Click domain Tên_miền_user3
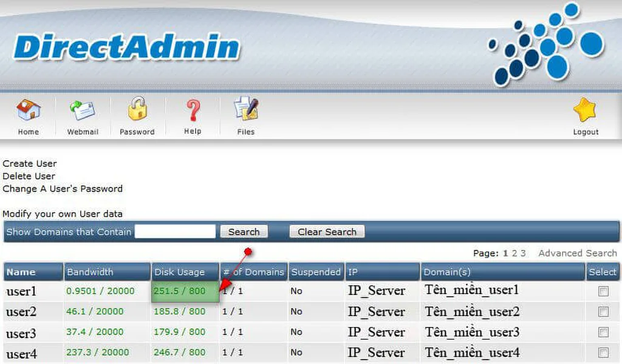Screen dimensions: 622x364 click(x=472, y=332)
